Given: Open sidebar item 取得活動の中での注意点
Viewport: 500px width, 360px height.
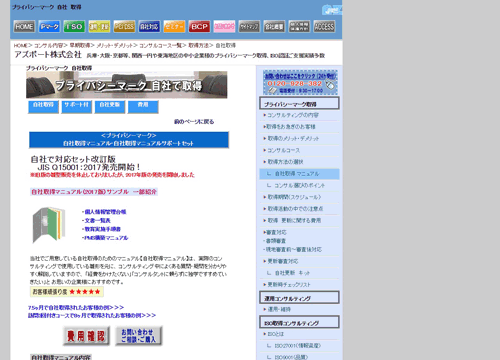Looking at the screenshot, I should pyautogui.click(x=295, y=209).
